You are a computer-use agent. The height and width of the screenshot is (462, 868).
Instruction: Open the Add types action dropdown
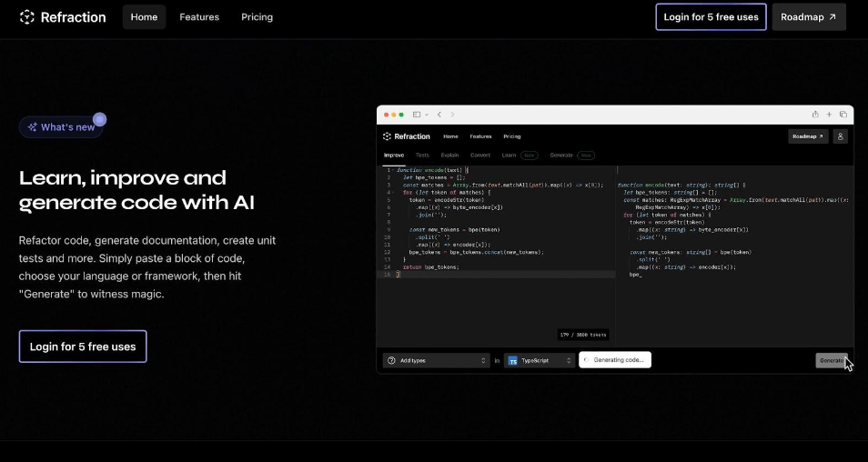click(436, 360)
